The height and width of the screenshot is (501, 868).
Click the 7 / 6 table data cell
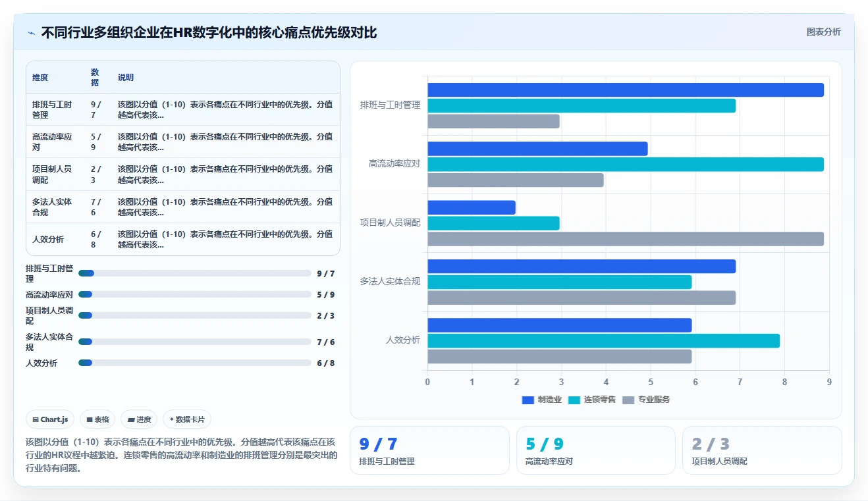click(x=96, y=207)
